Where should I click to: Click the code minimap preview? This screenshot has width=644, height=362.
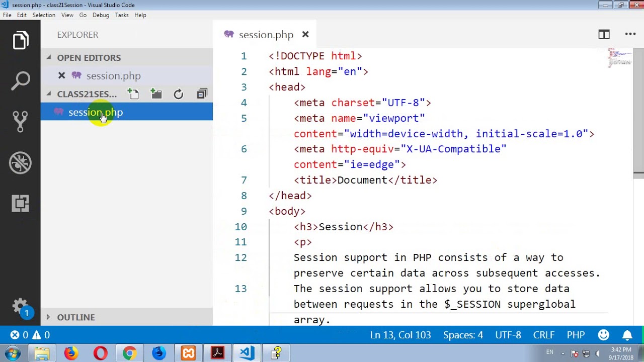click(620, 57)
